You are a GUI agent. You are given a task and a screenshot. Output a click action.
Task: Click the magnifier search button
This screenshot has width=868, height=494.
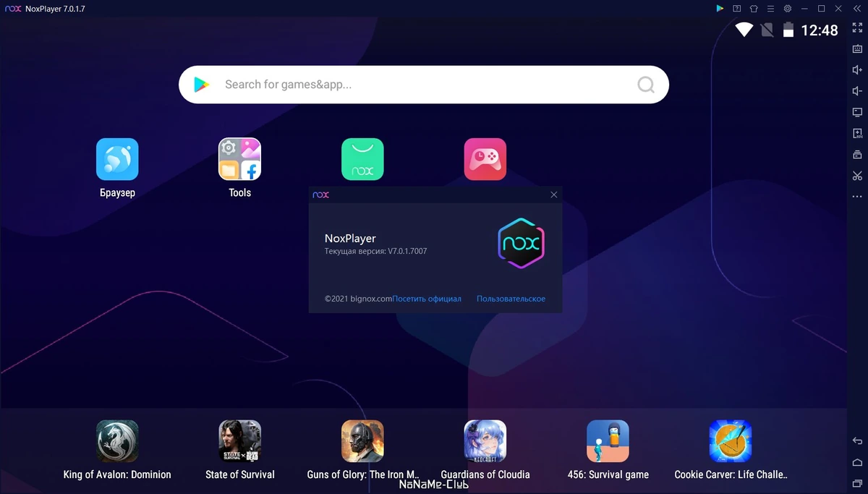pyautogui.click(x=646, y=85)
